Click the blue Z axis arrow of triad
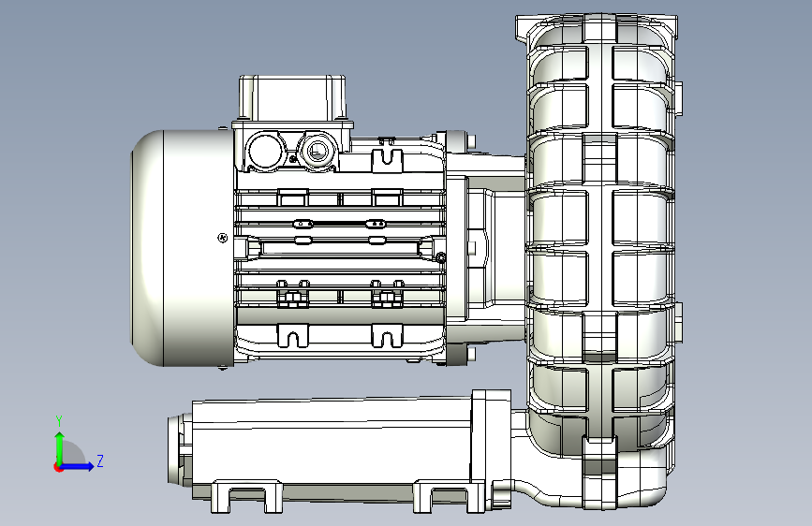 78,466
